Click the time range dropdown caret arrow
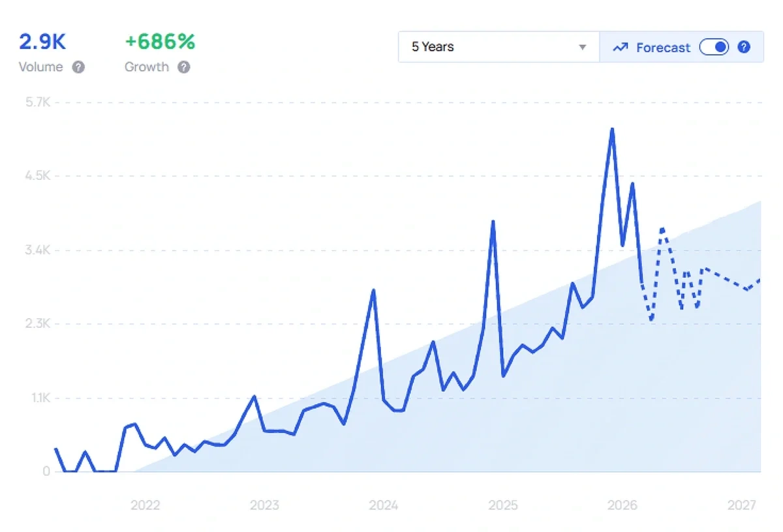 coord(582,47)
